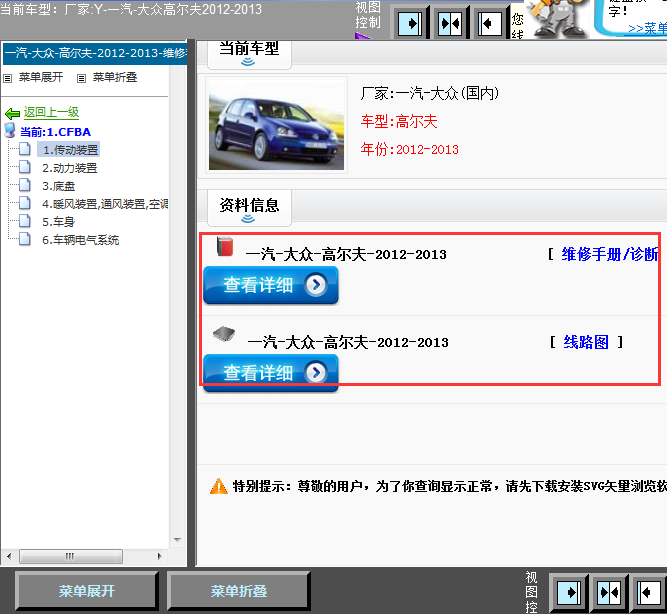
Task: Open the 线路图 link
Action: [x=586, y=342]
